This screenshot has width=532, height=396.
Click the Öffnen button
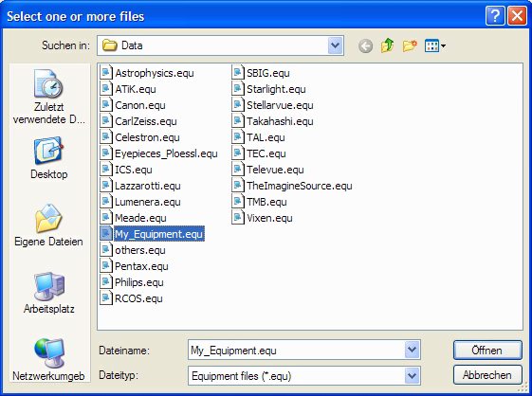(487, 351)
